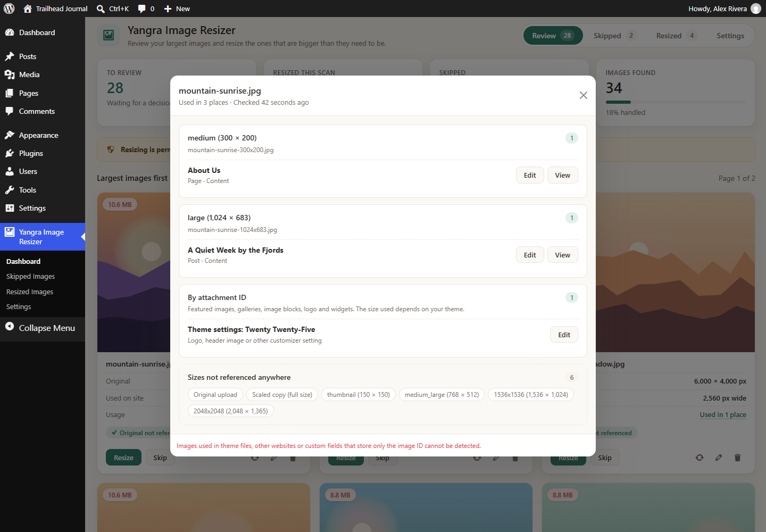Click the 'thumbnail (150 × 150)' size chip
This screenshot has height=532, width=766.
[359, 395]
